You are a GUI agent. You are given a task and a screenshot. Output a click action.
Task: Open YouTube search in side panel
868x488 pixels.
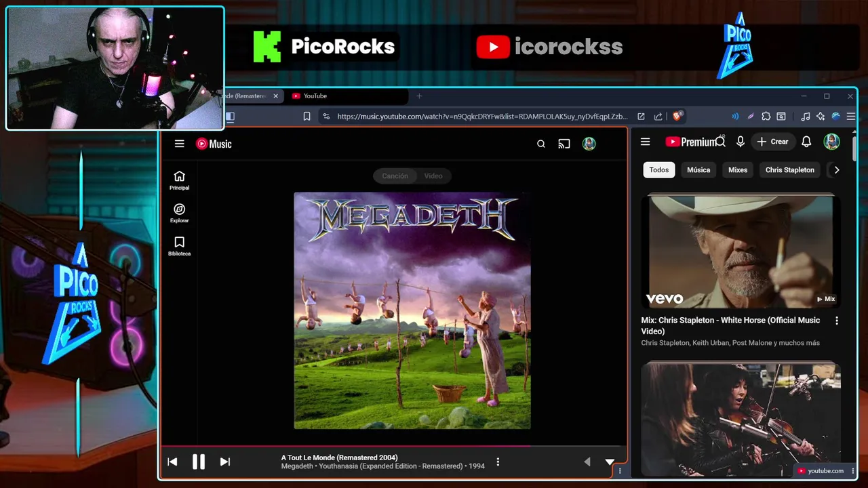tap(721, 142)
